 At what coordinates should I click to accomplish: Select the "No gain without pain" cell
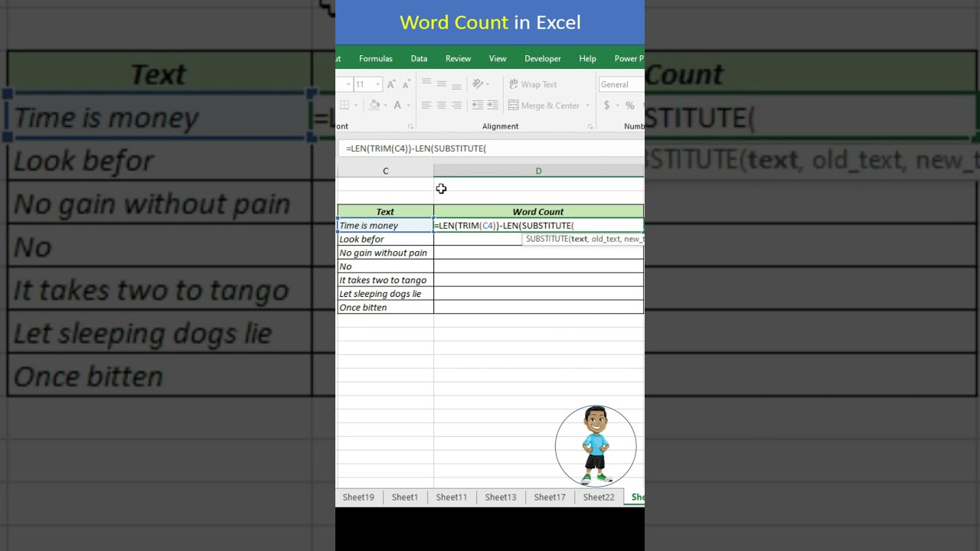(x=385, y=253)
